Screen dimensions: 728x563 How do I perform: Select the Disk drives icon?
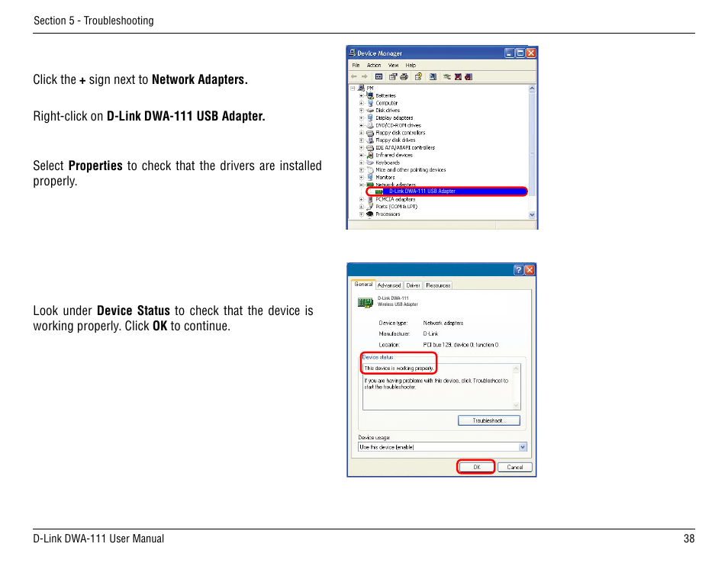[x=370, y=111]
